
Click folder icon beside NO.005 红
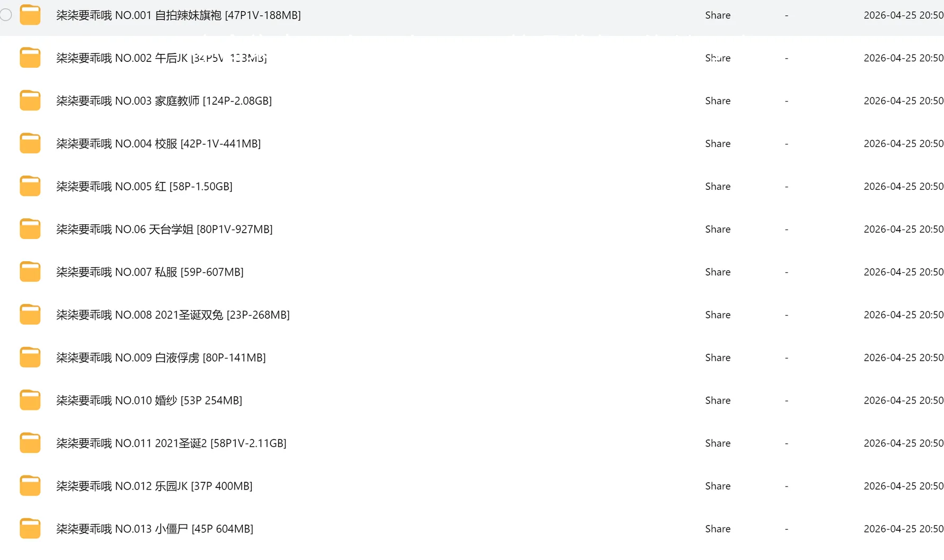tap(30, 186)
